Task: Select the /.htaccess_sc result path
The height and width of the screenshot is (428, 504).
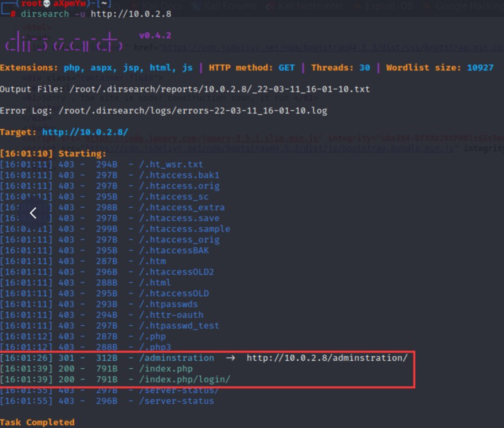Action: pyautogui.click(x=174, y=196)
